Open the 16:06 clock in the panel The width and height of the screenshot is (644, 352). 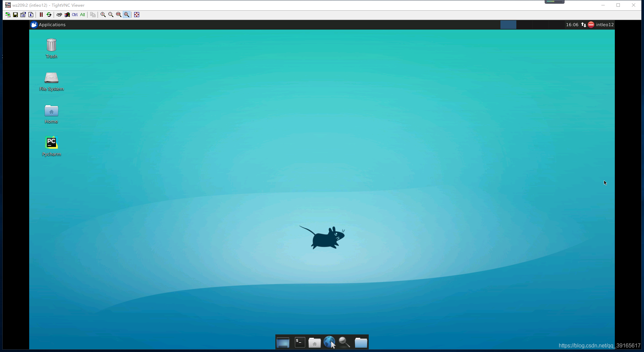pos(572,25)
